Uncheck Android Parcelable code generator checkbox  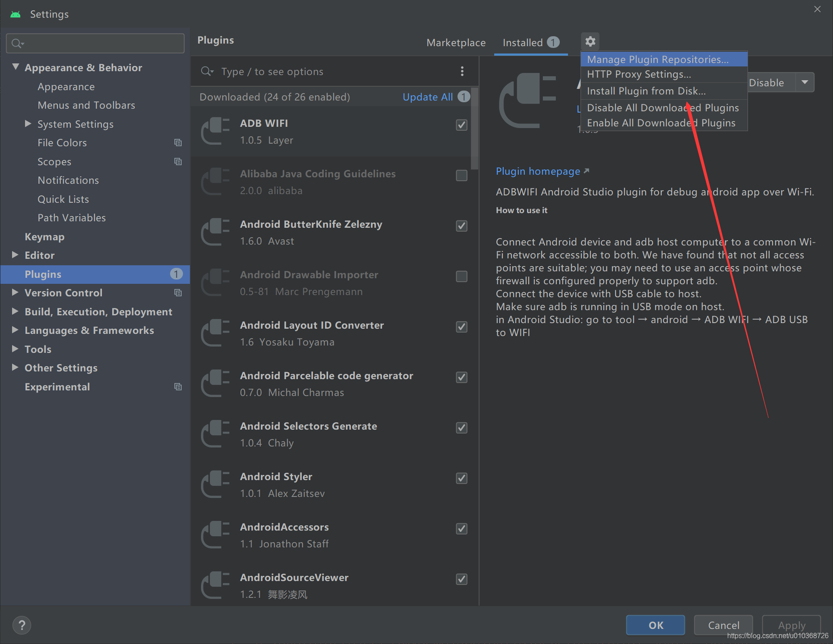pos(461,377)
